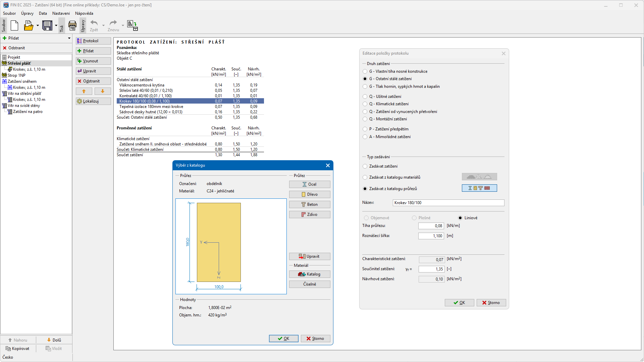Click the material catalog icon button
This screenshot has height=362, width=644.
[479, 177]
